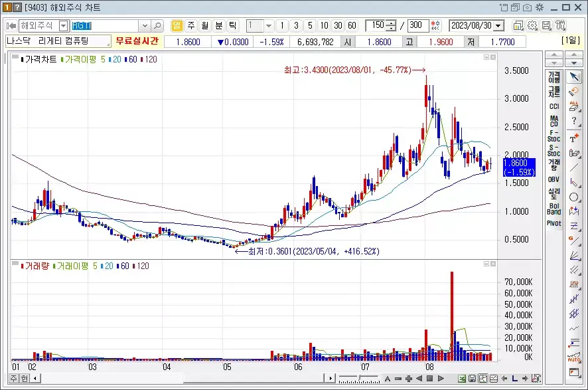Click the erase-all drawings icon

click(574, 106)
